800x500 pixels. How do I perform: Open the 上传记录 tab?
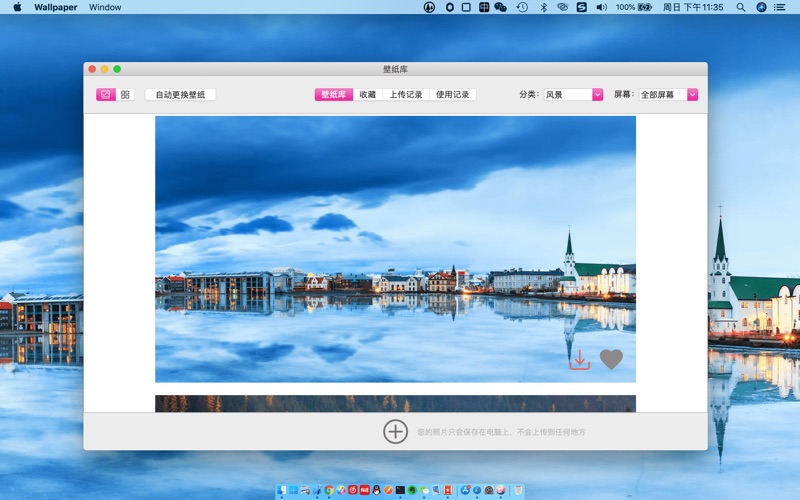(x=405, y=95)
